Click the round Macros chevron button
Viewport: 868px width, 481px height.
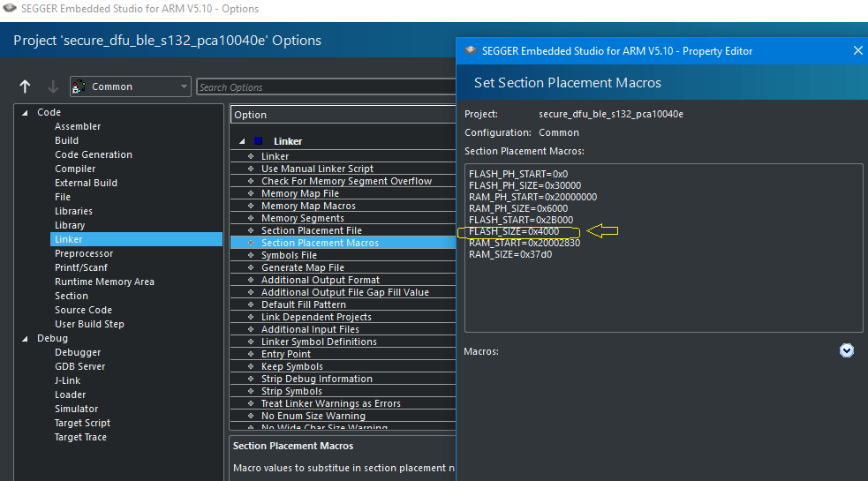tap(846, 350)
